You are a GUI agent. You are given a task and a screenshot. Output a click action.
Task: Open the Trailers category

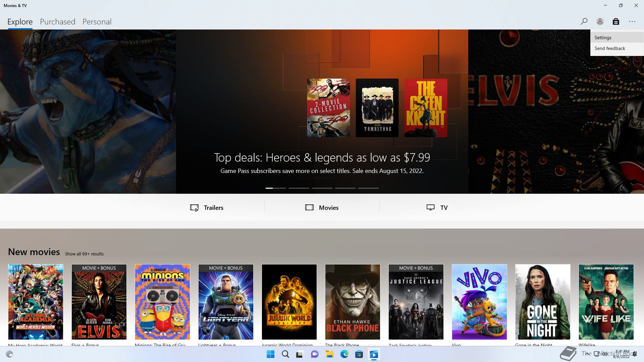point(207,207)
